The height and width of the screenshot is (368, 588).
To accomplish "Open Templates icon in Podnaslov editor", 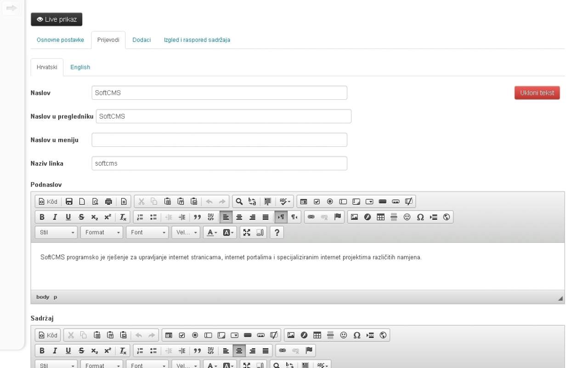I will [x=124, y=201].
